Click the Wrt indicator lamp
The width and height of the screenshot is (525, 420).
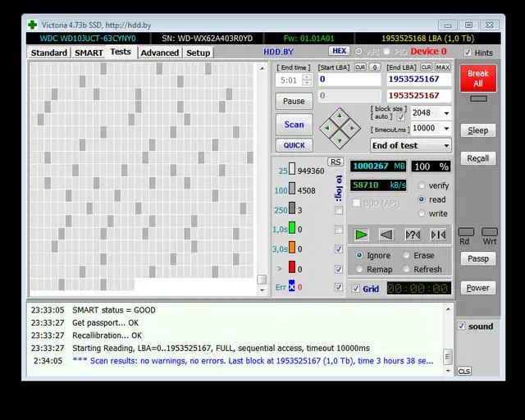[490, 232]
